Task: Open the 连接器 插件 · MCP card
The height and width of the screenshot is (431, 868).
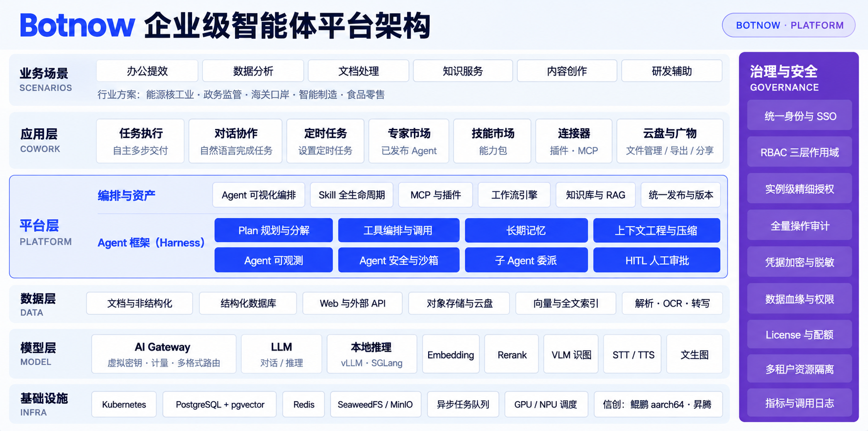Action: point(574,141)
